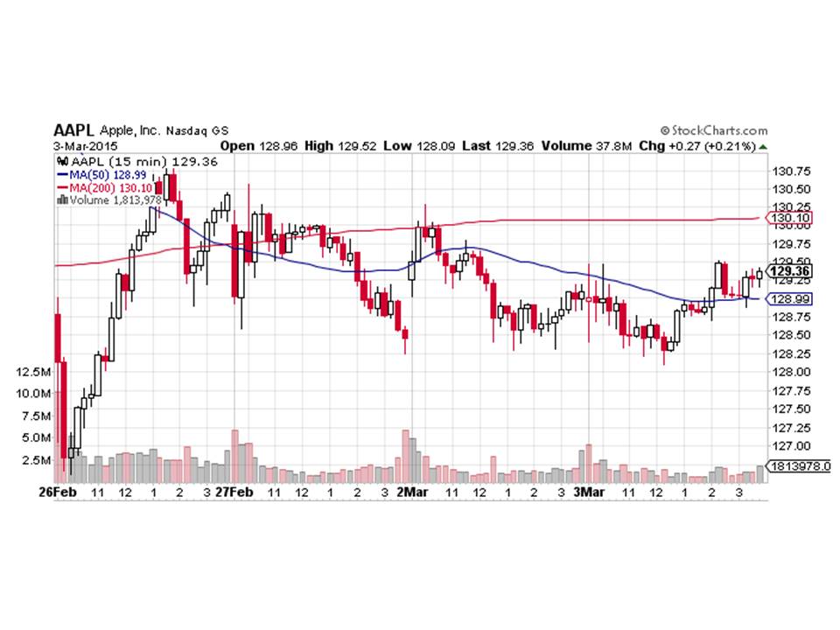This screenshot has width=840, height=630.
Task: Click the 128.00 price axis label
Action: click(791, 373)
